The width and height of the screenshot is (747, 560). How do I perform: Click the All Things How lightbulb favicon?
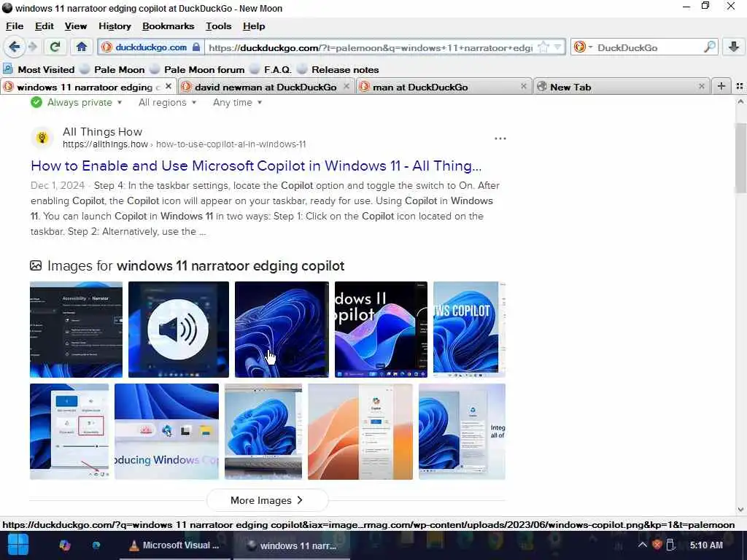(x=42, y=138)
